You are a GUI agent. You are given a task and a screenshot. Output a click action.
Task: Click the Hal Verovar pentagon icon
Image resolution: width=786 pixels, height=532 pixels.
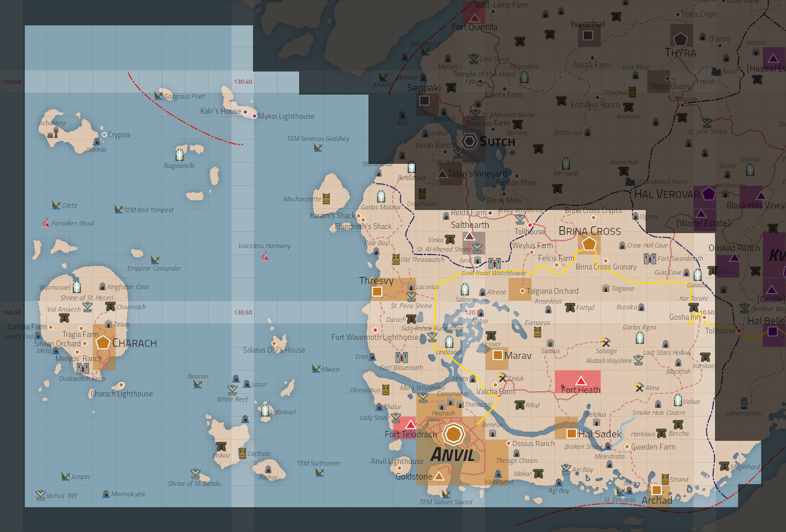(709, 194)
